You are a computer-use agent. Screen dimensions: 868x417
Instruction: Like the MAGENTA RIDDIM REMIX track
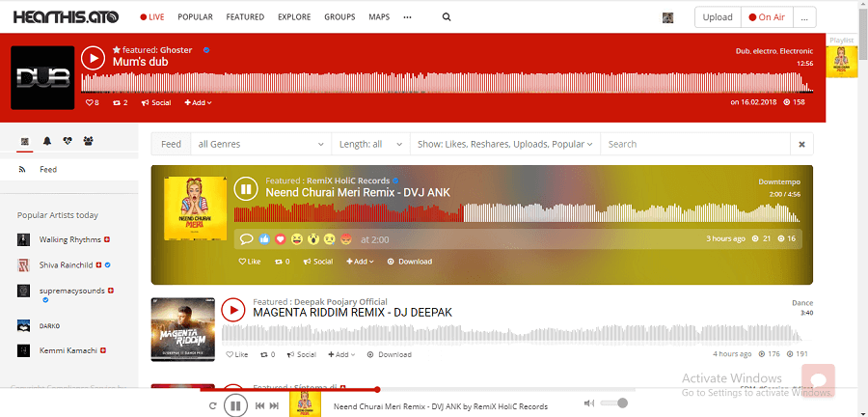tap(237, 354)
